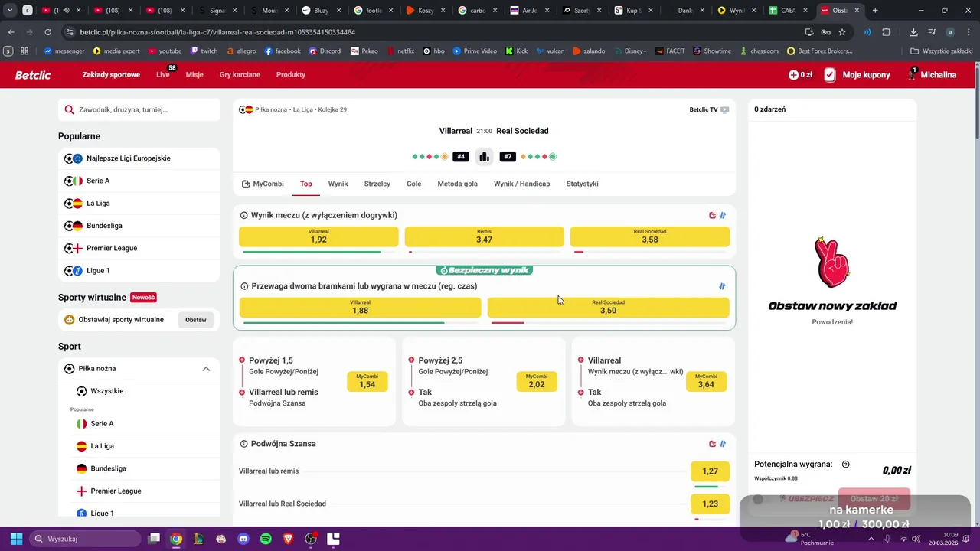Click the help icon beside Potencjalna wygrana
This screenshot has height=551, width=980.
(x=846, y=465)
